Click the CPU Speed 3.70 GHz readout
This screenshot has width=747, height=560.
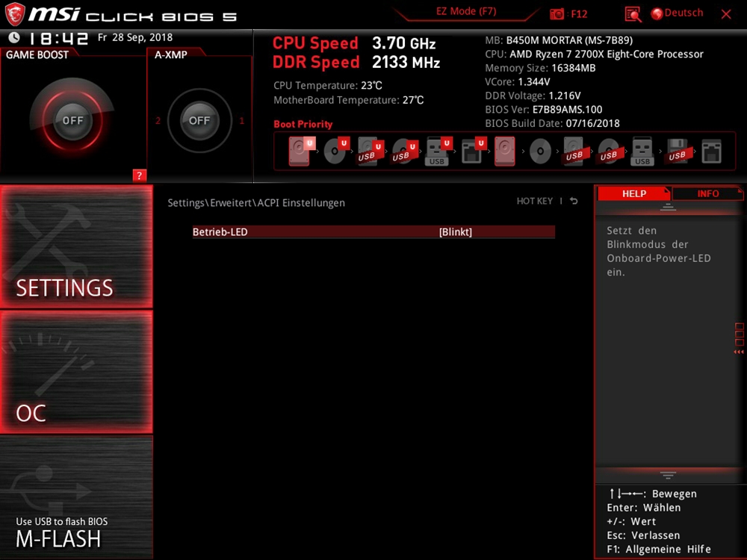(x=354, y=43)
